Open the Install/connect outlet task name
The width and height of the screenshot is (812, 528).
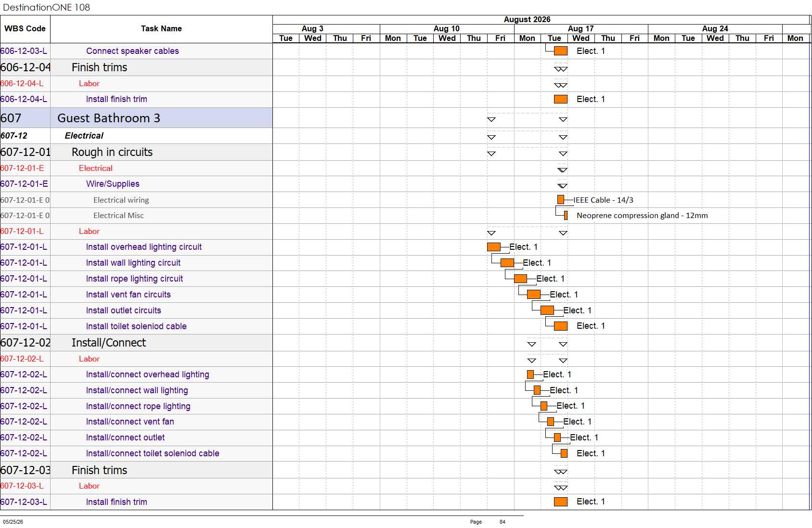(125, 438)
